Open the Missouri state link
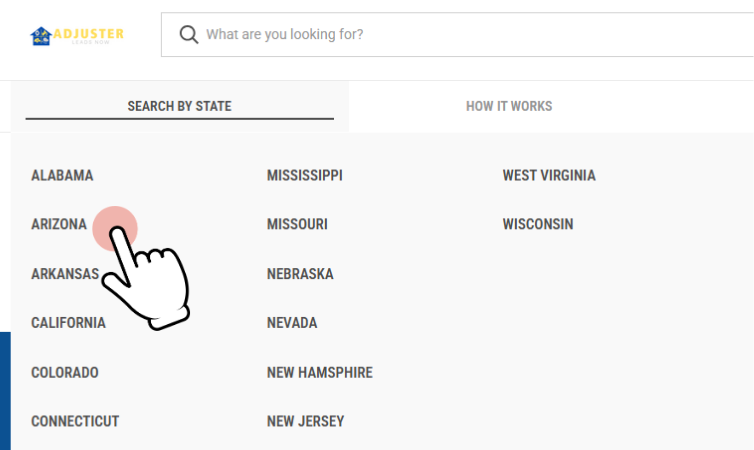The image size is (754, 450). coord(297,224)
